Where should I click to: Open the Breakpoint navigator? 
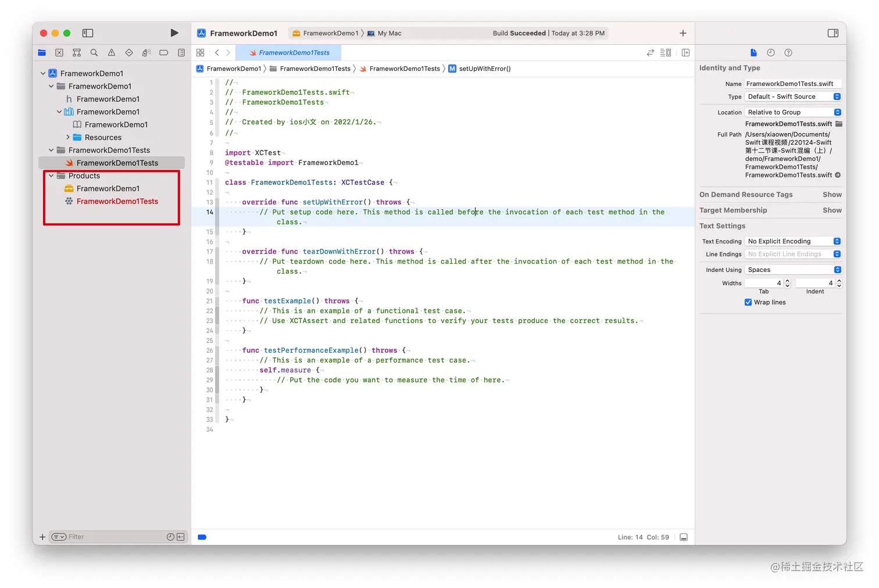164,53
